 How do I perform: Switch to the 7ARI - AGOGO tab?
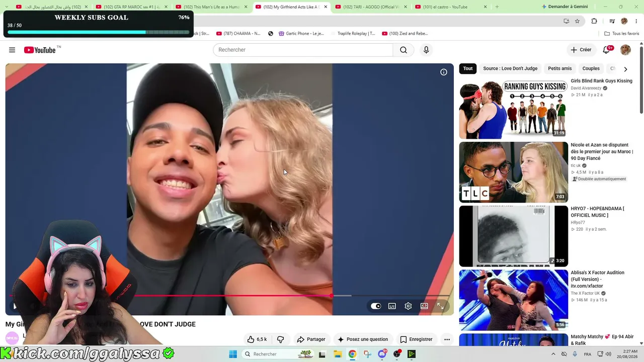coord(370,7)
